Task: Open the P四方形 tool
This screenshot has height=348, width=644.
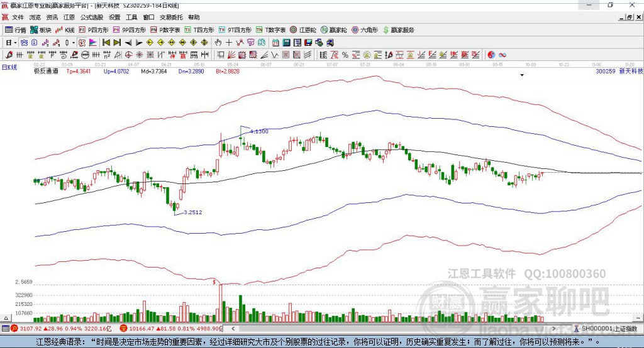Action: 94,30
